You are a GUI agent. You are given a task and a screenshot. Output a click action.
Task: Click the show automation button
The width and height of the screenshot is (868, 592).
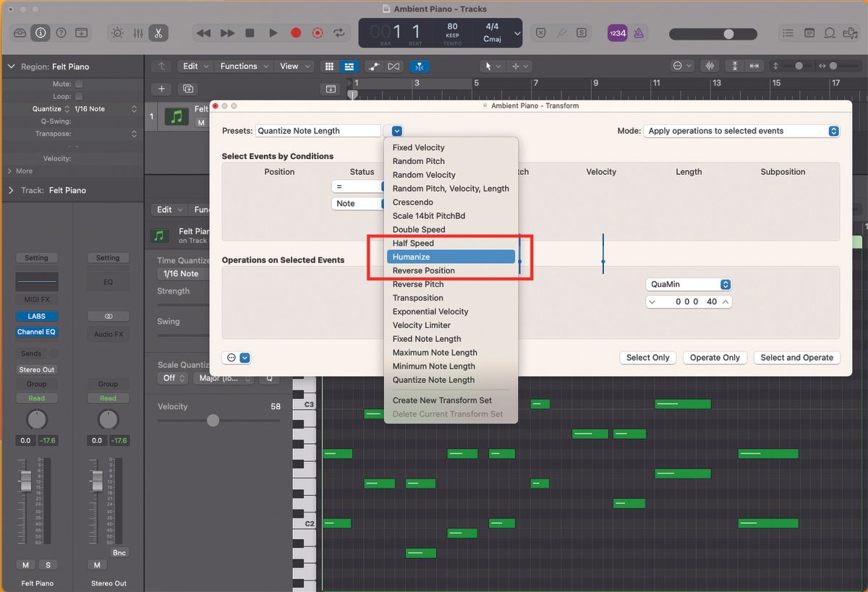pyautogui.click(x=374, y=66)
